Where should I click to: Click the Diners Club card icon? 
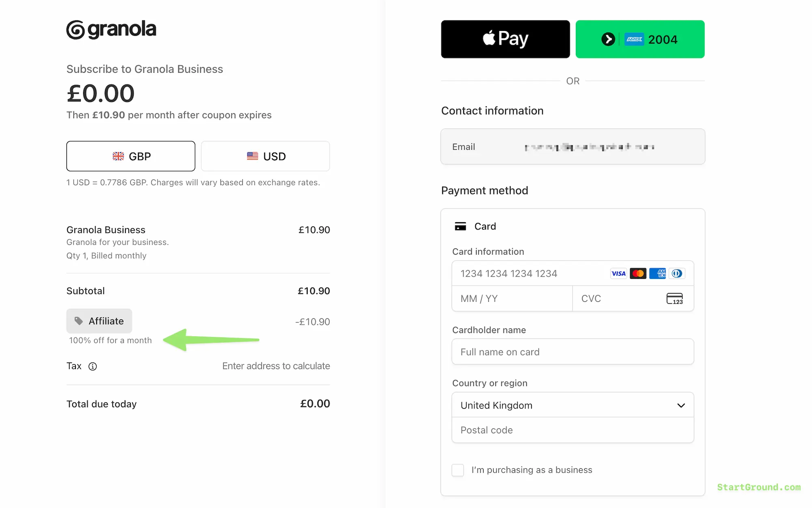pyautogui.click(x=677, y=273)
